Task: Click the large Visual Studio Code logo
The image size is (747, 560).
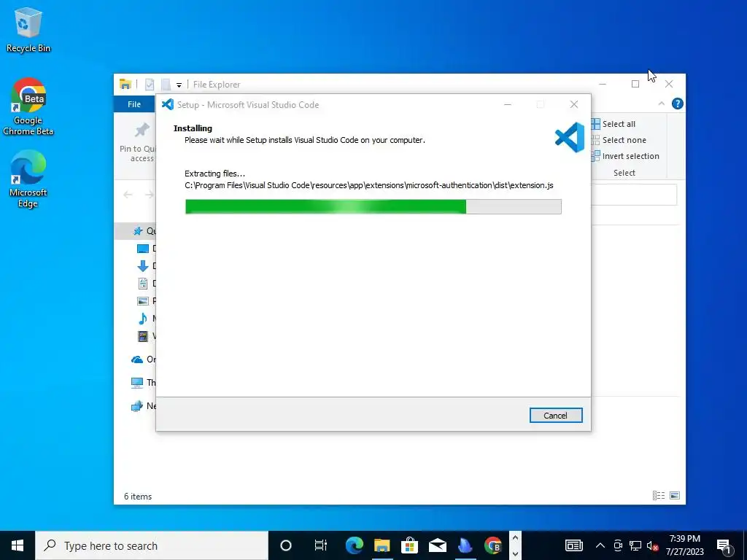Action: pos(570,137)
